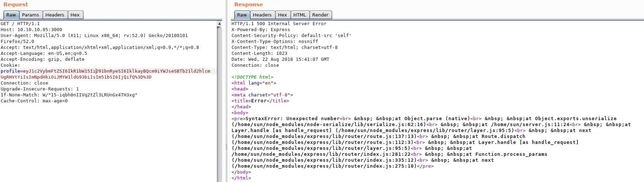Select the request Hex tab
Screen dimensions: 644x182
(x=75, y=15)
